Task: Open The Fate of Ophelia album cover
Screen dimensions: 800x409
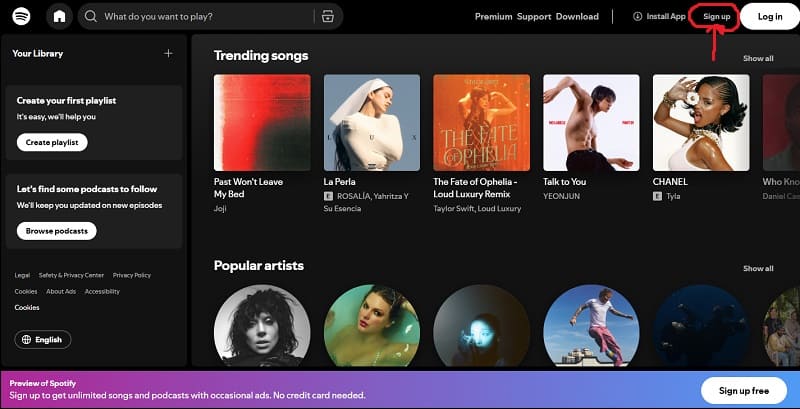Action: point(481,122)
